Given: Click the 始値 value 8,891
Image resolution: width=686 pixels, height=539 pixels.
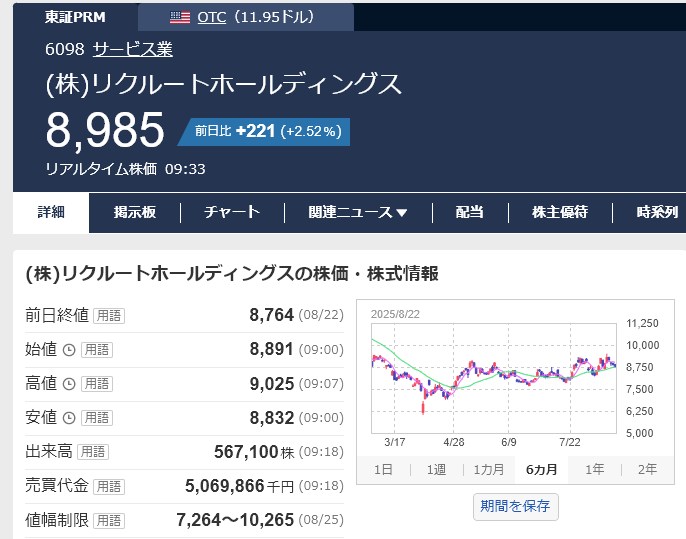Looking at the screenshot, I should click(x=271, y=349).
